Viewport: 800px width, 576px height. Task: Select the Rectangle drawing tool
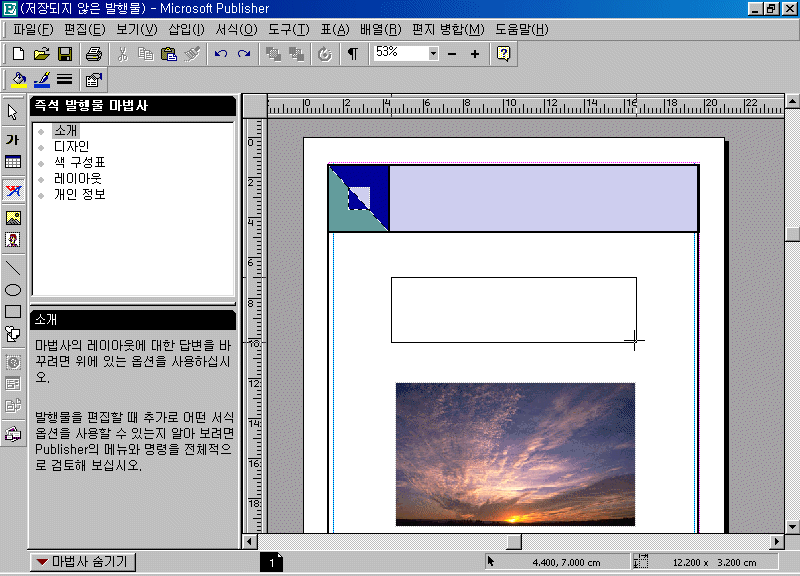click(13, 312)
